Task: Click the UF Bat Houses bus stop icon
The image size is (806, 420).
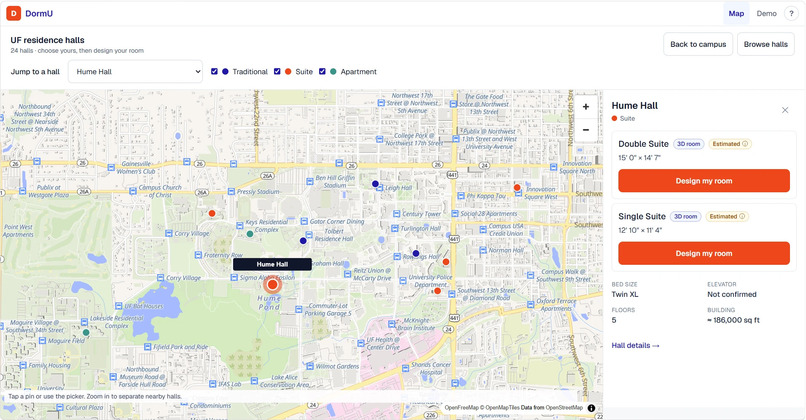Action: pyautogui.click(x=118, y=306)
